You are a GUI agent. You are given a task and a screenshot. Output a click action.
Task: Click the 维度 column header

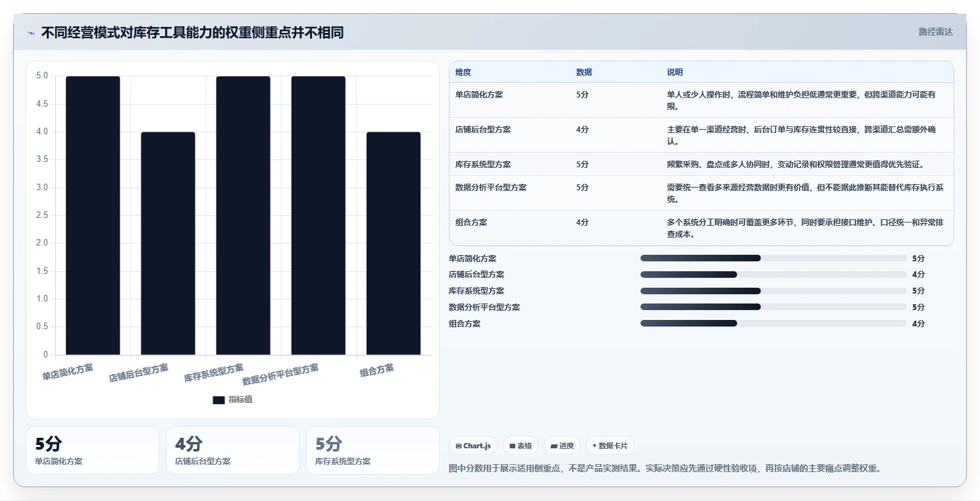[463, 72]
